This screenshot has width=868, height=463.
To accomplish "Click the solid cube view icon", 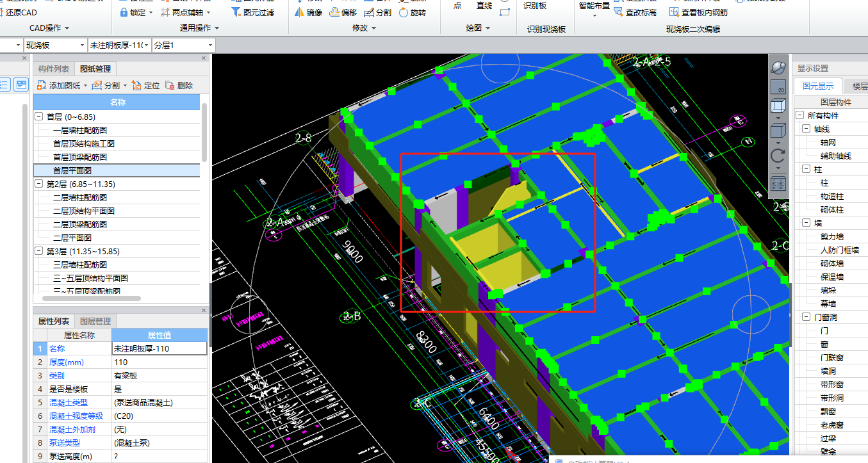I will point(778,131).
